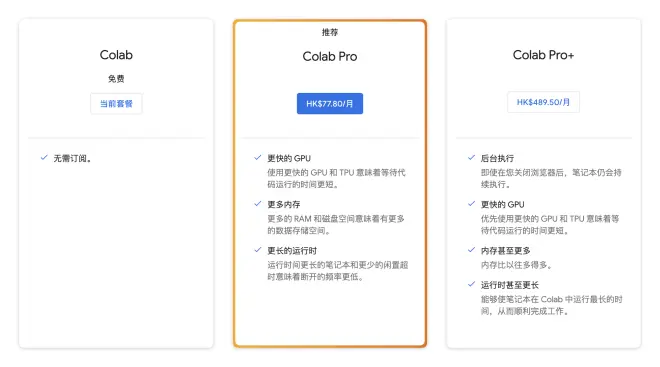Click the checkmark beside 后台执行
The width and height of the screenshot is (660, 367).
(471, 157)
